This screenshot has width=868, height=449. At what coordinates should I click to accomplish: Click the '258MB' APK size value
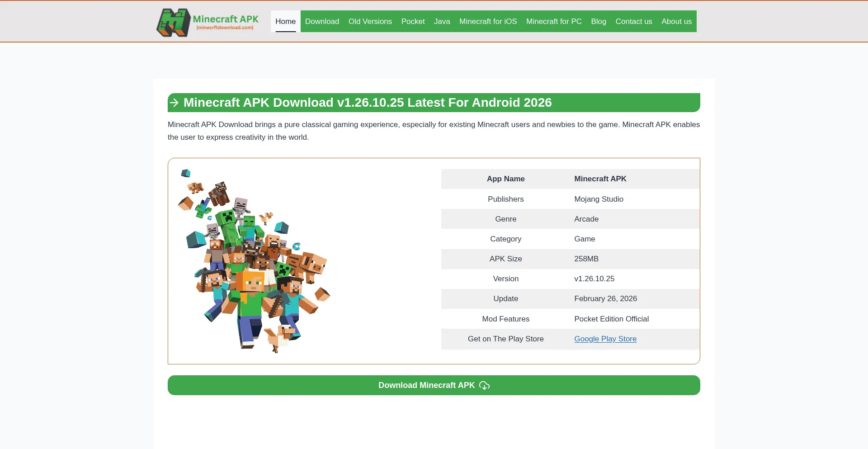(x=586, y=259)
